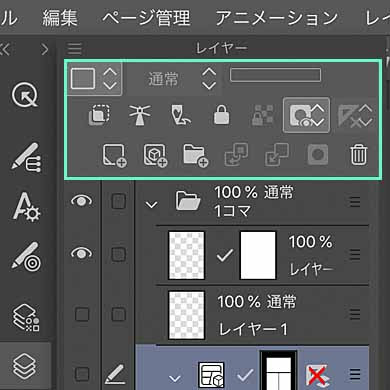
Task: Set as reference layer lighthouse icon
Action: pos(140,115)
